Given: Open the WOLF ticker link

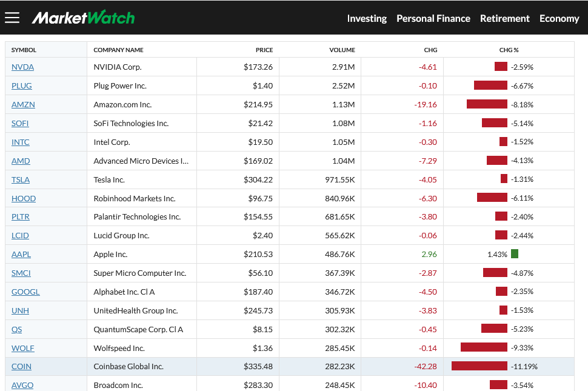Looking at the screenshot, I should point(22,348).
